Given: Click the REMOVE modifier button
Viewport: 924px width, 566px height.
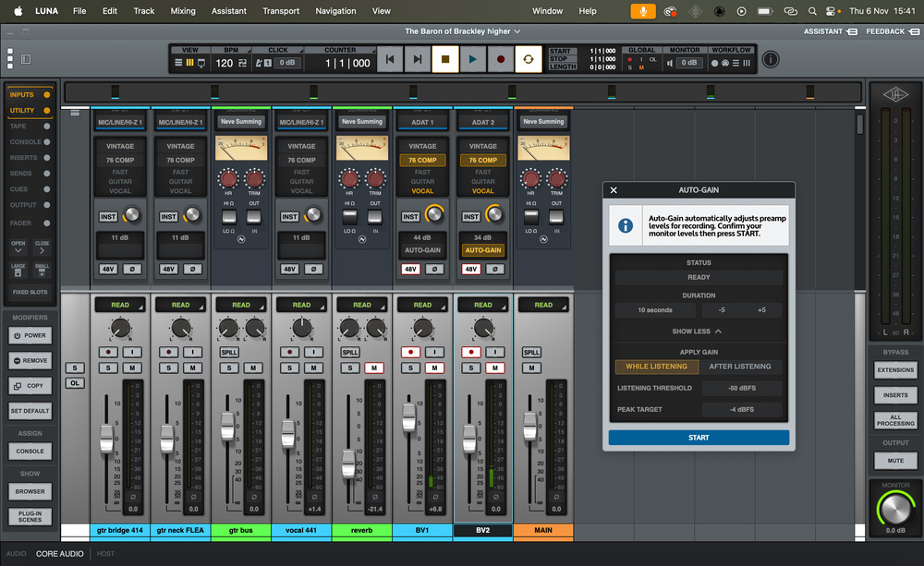Looking at the screenshot, I should pos(30,360).
